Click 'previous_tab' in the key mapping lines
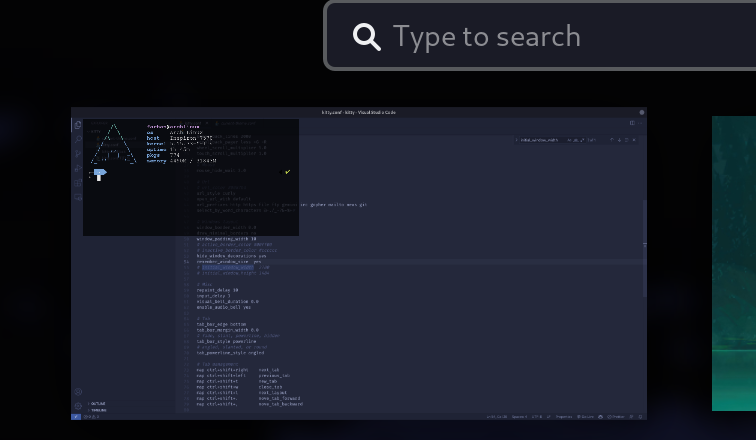The image size is (756, 440). 274,376
